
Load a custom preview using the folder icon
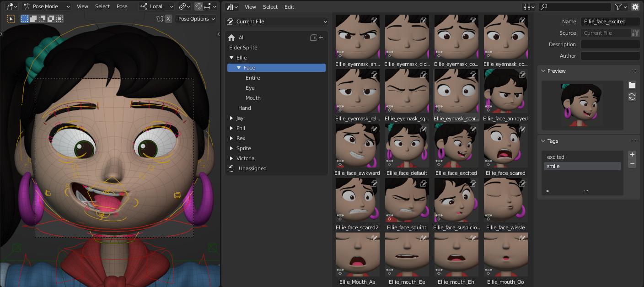(632, 85)
